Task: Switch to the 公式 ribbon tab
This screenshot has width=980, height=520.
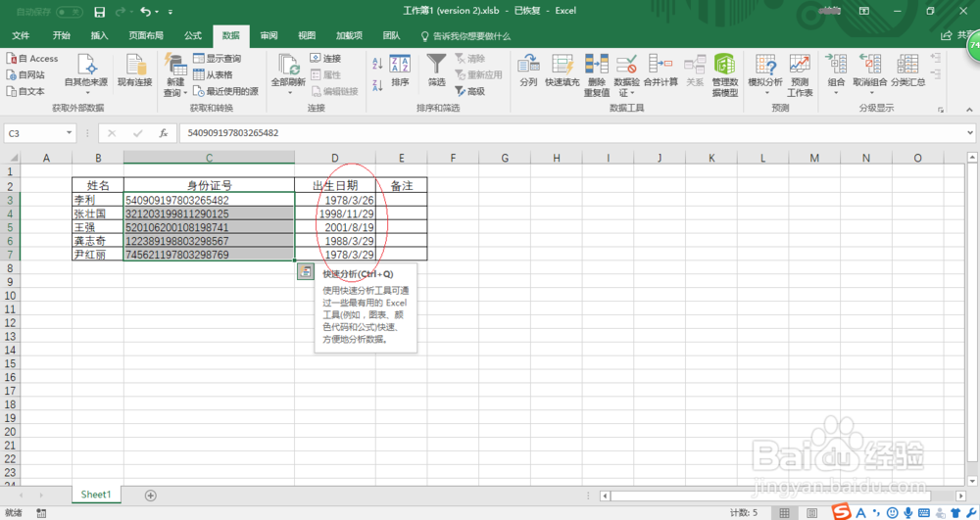Action: [x=193, y=35]
